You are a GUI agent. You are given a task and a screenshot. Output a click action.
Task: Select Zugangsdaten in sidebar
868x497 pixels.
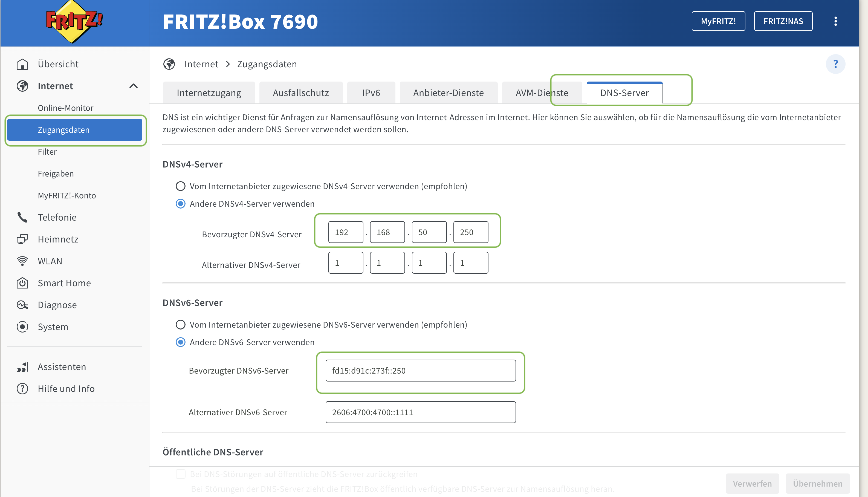click(74, 130)
